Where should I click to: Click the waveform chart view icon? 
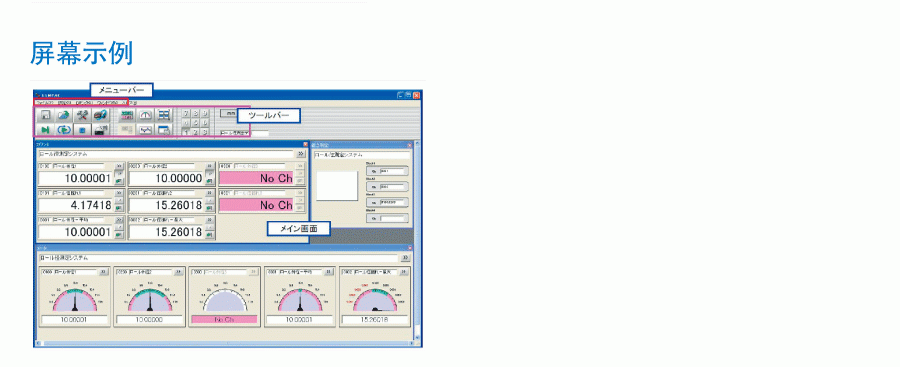click(146, 130)
